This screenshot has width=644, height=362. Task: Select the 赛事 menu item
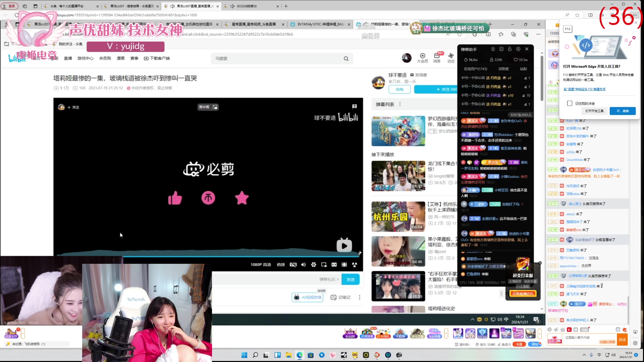click(134, 58)
